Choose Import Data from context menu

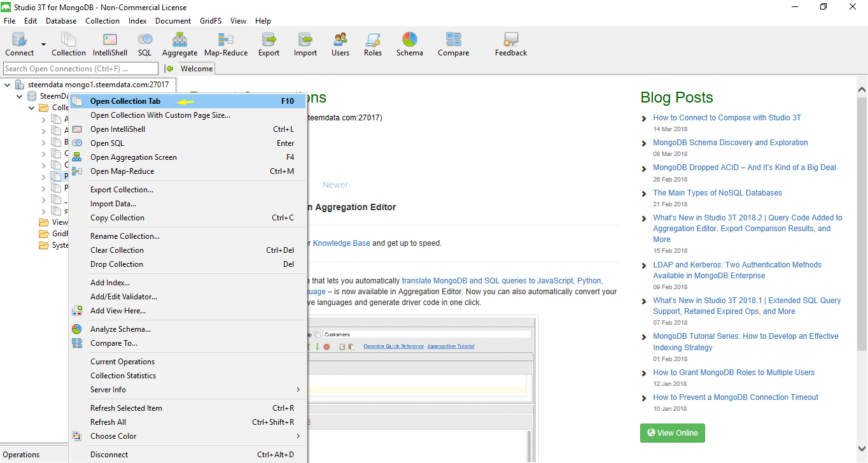click(x=188, y=204)
